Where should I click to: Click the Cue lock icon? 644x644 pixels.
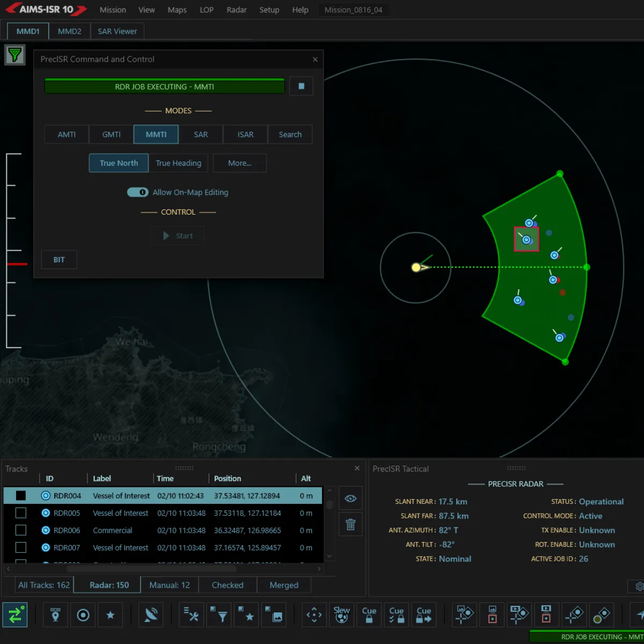click(x=369, y=615)
